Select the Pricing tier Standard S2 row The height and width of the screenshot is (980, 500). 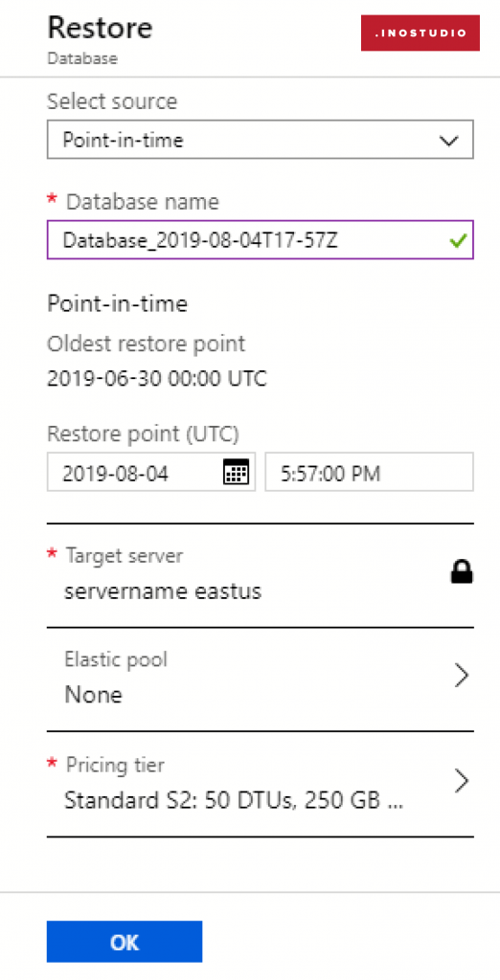pyautogui.click(x=261, y=784)
